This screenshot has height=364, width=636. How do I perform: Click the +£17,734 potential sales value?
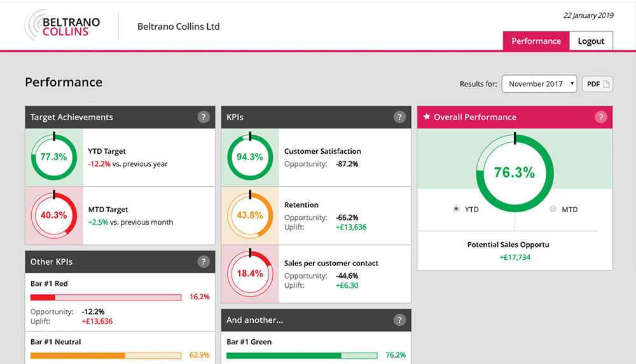pos(515,257)
